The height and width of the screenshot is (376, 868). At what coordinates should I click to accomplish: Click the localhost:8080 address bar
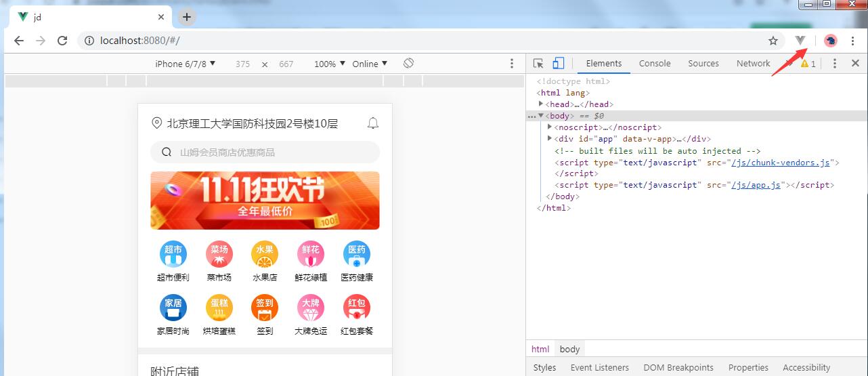tap(431, 41)
